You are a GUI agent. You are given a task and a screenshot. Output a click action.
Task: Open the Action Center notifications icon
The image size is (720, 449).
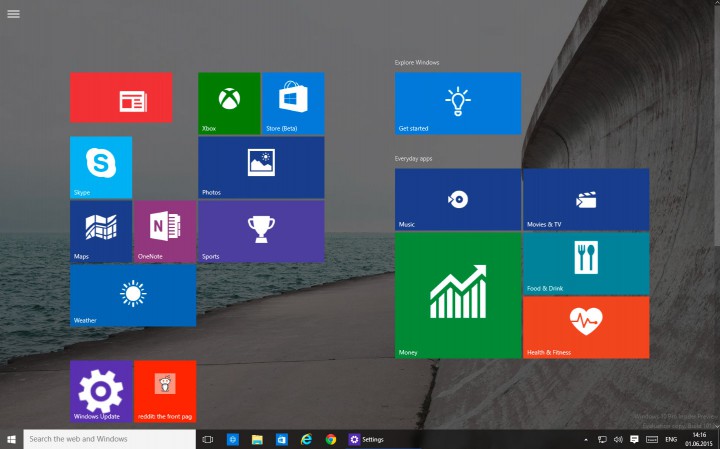[x=634, y=439]
